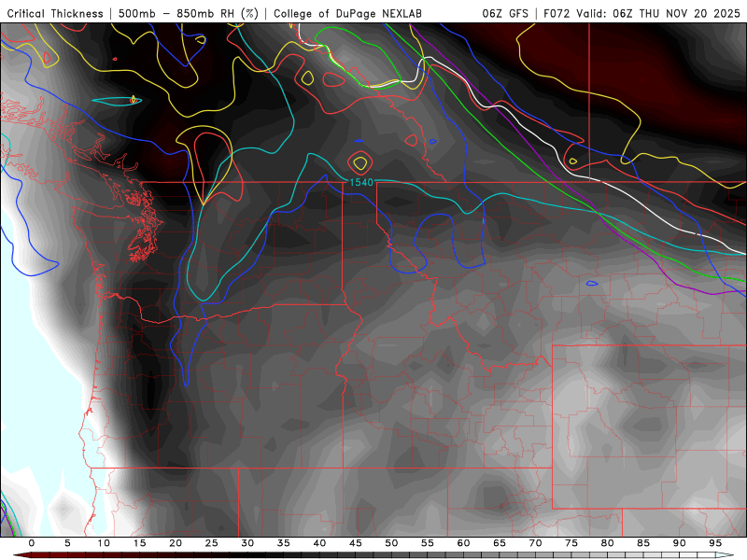
Task: Click the colorbar value "65"
Action: 500,543
